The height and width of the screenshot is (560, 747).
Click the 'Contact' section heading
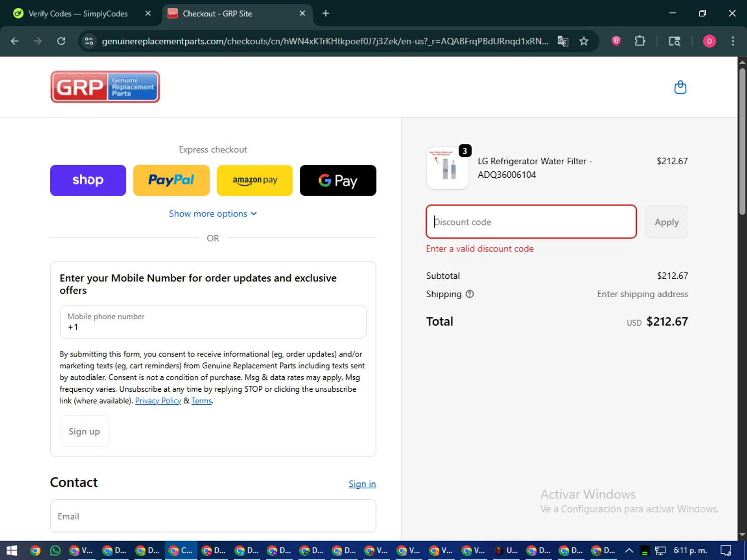74,482
